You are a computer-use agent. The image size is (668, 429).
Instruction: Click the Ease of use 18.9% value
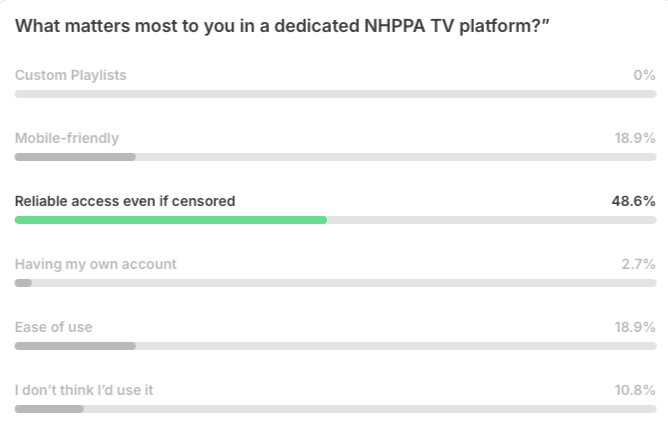[x=635, y=327]
